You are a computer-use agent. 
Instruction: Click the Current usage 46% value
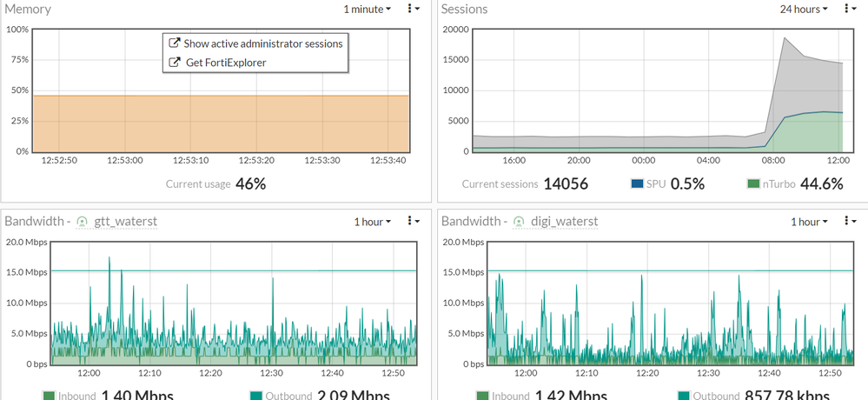[x=251, y=184]
